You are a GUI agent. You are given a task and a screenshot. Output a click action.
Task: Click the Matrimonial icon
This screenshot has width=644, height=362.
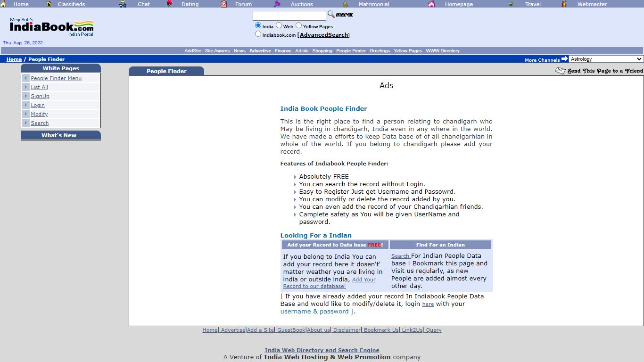[x=345, y=4]
